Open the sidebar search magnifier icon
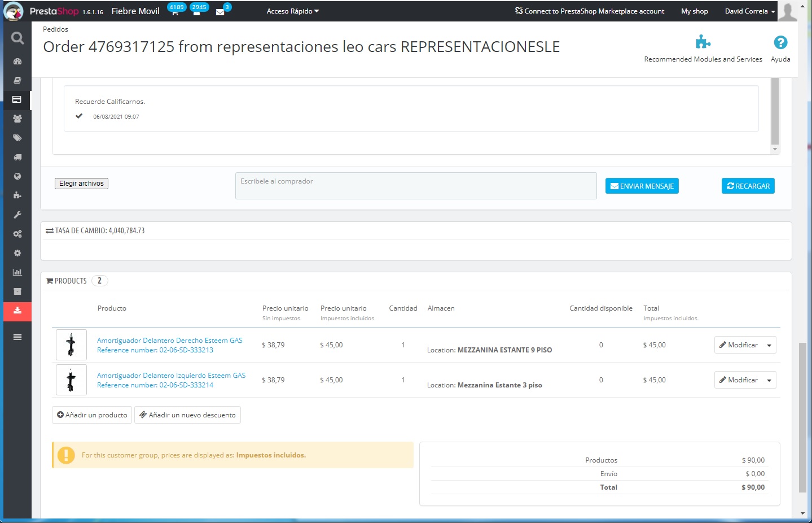Viewport: 812px width, 523px height. pyautogui.click(x=17, y=38)
